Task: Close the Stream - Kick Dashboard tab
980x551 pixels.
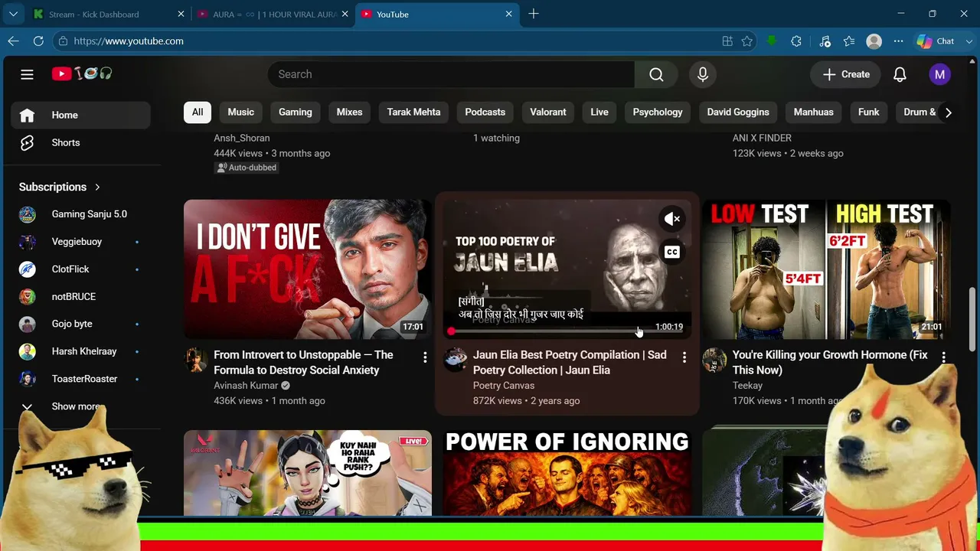Action: pyautogui.click(x=181, y=14)
